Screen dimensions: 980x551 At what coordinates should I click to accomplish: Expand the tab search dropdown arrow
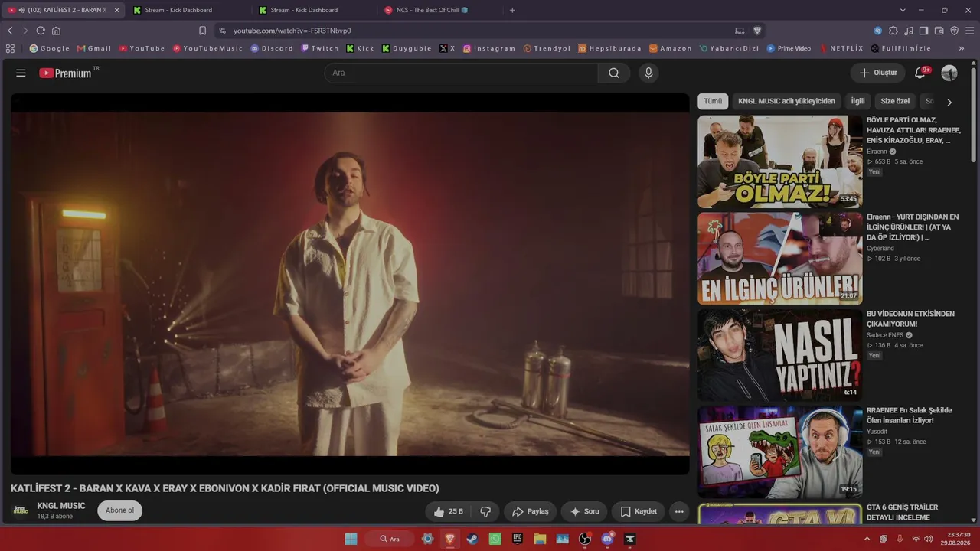pos(903,10)
